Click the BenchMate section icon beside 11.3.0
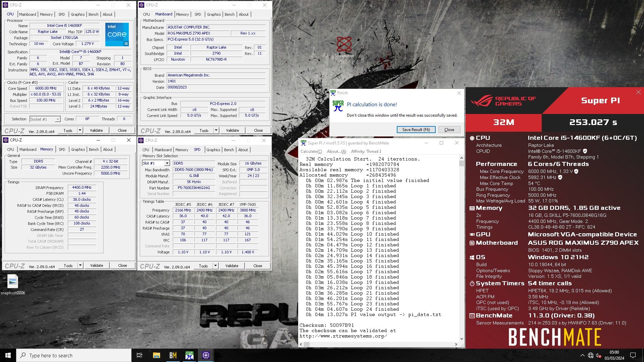Viewport: 644px width, 362px height. coord(472,316)
